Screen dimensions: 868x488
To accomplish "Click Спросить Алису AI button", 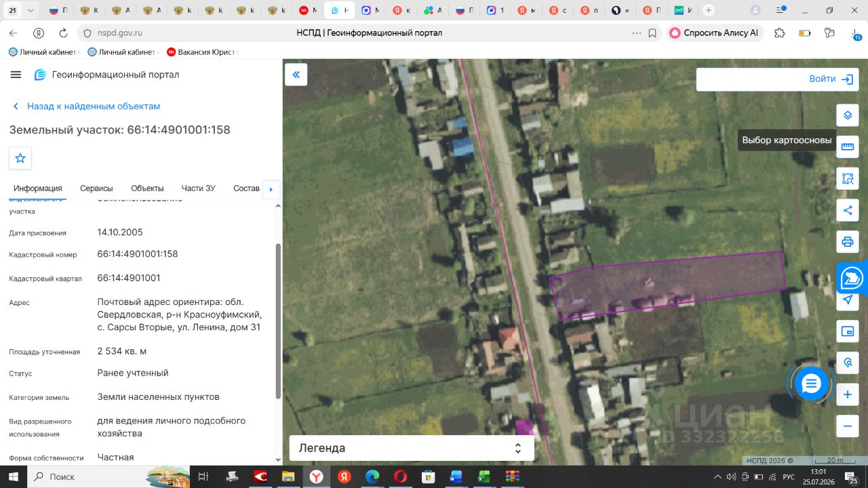I will point(715,33).
